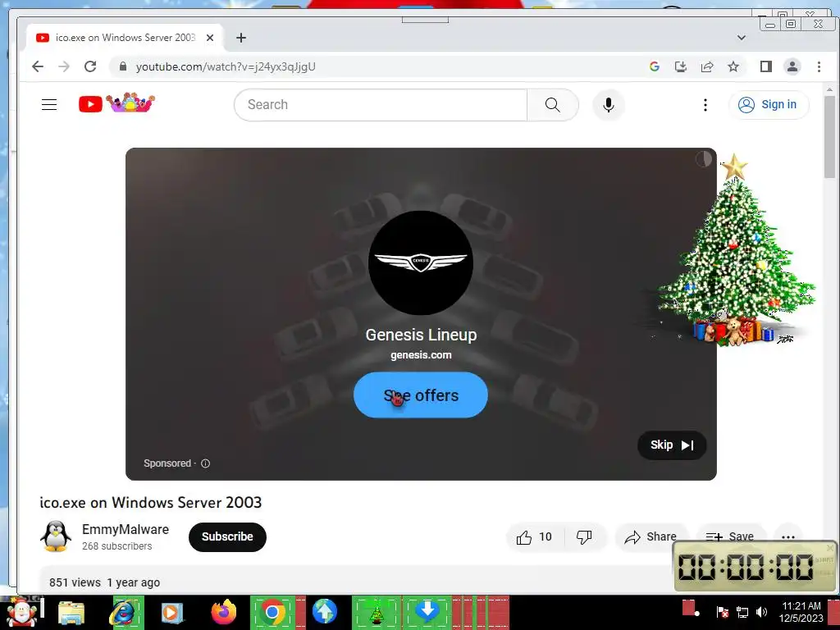This screenshot has height=630, width=840.
Task: Click the taskbar clock 11:21 AM
Action: point(801,612)
